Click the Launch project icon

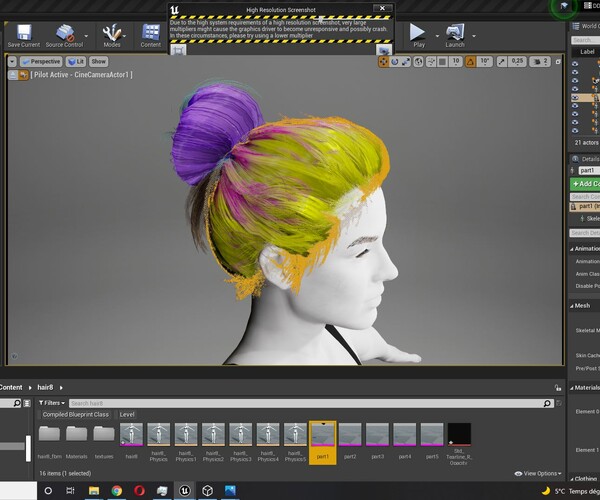pos(455,36)
